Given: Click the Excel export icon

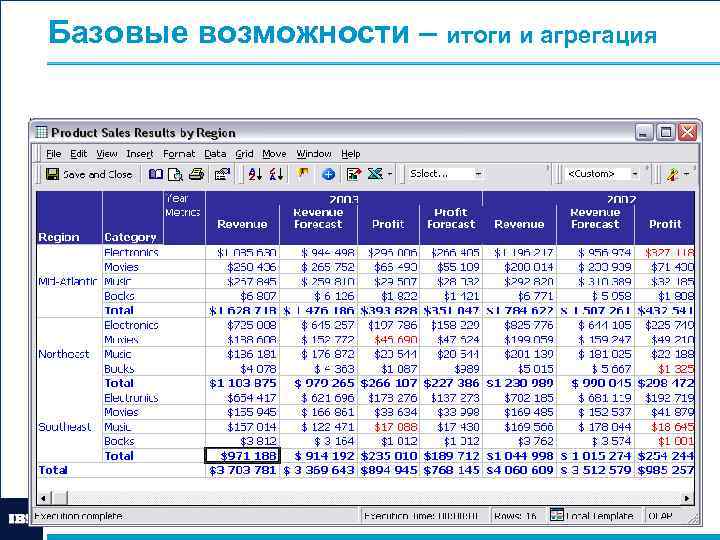Looking at the screenshot, I should coord(375,174).
